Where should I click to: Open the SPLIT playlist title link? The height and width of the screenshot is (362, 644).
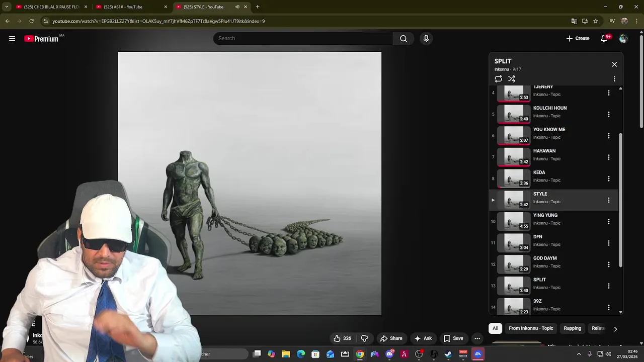pos(503,61)
